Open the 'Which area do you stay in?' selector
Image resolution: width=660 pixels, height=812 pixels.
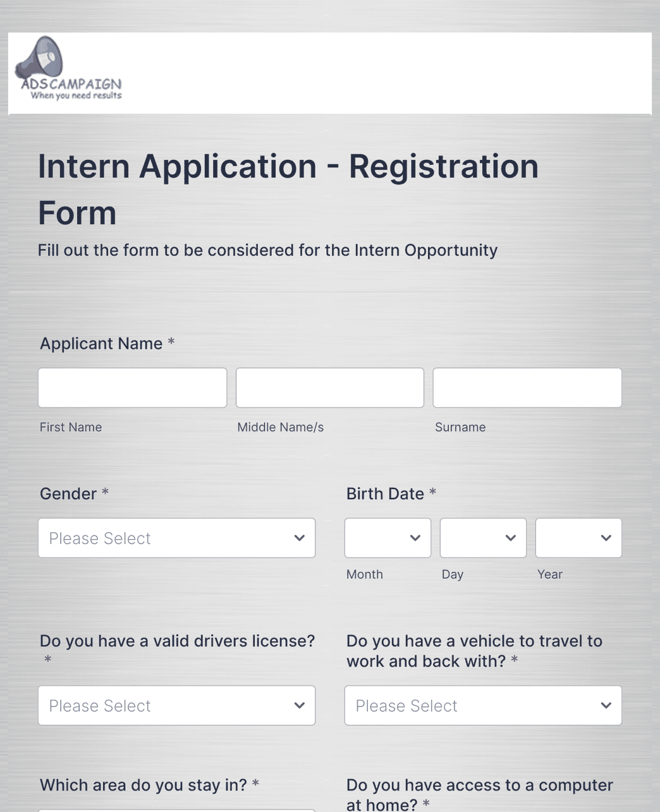click(176, 810)
